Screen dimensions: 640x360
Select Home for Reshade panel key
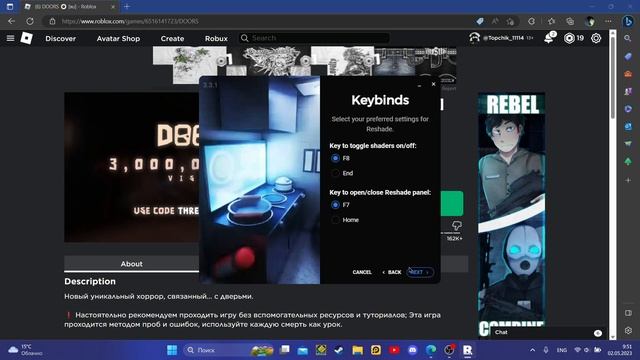click(x=335, y=220)
